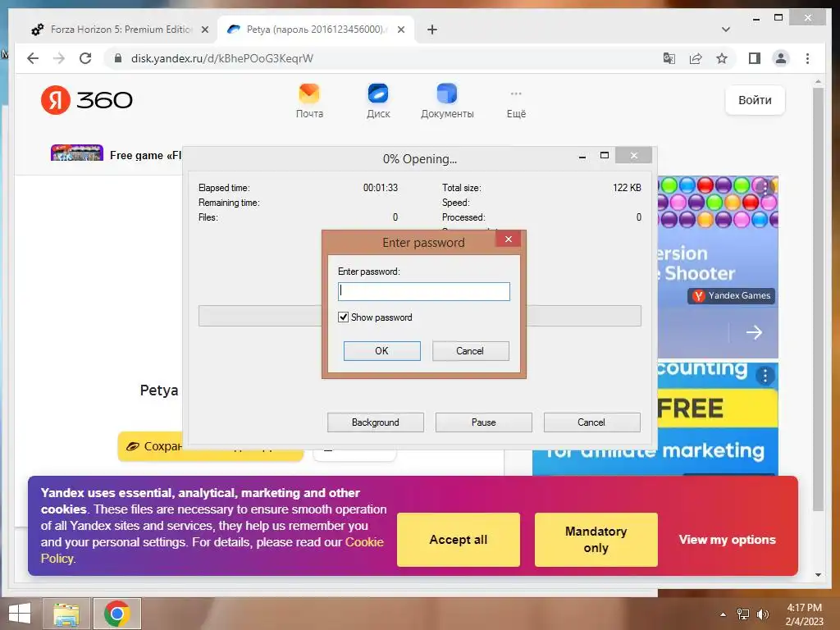Image resolution: width=840 pixels, height=630 pixels.
Task: Open a new browser tab
Action: (432, 30)
